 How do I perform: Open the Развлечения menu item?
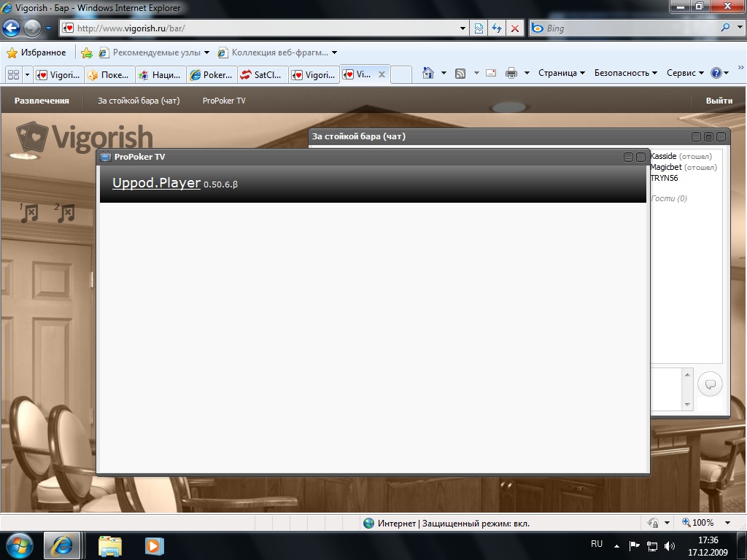tap(42, 101)
